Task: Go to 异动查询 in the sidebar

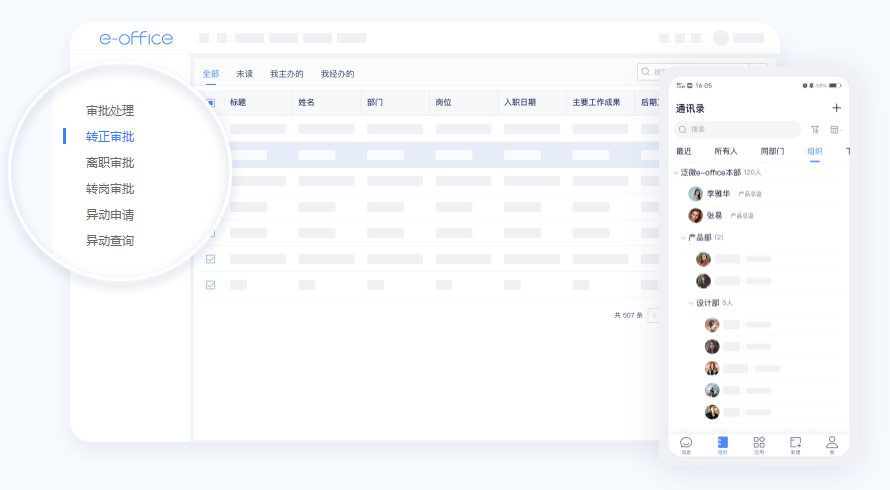Action: 110,241
